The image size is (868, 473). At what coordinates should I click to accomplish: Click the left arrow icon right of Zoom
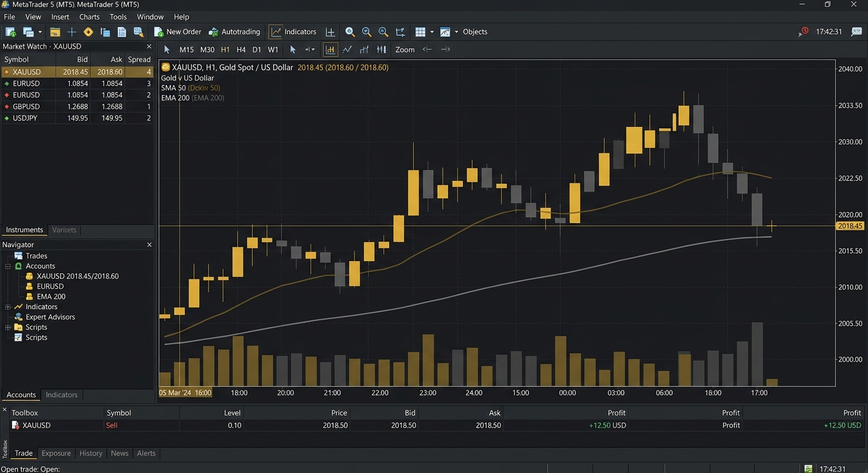point(427,49)
